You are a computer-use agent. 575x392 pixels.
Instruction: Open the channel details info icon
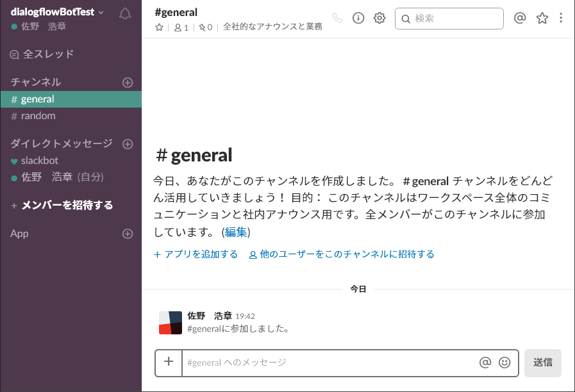(x=358, y=18)
